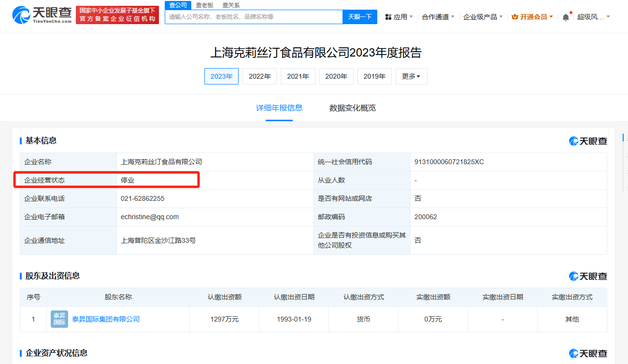Select the 查公司 search tab

coord(178,5)
